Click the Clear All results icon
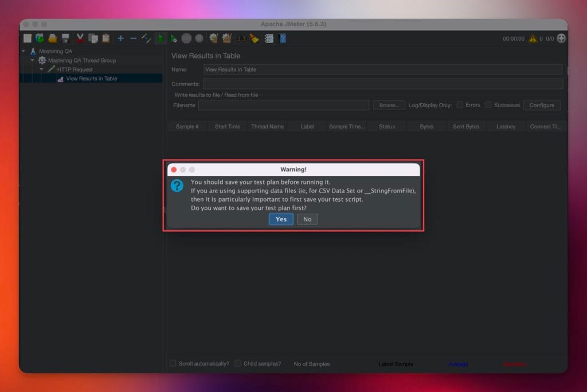This screenshot has height=392, width=587. click(227, 38)
